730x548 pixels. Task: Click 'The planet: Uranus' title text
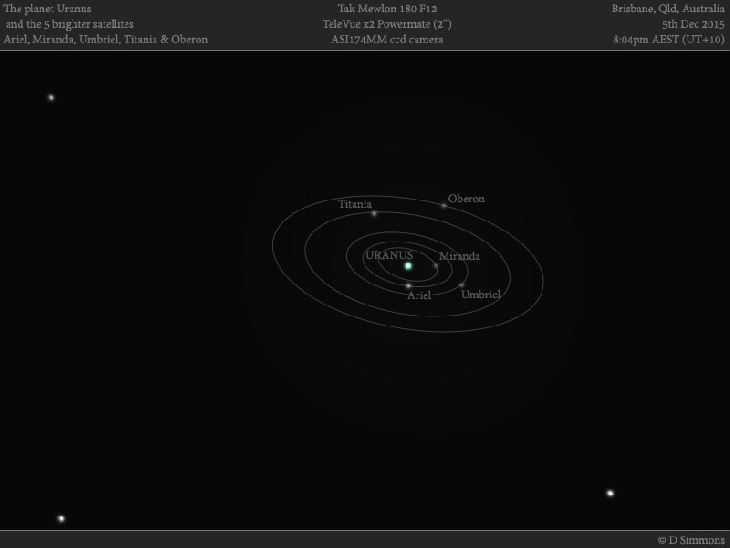[x=48, y=8]
